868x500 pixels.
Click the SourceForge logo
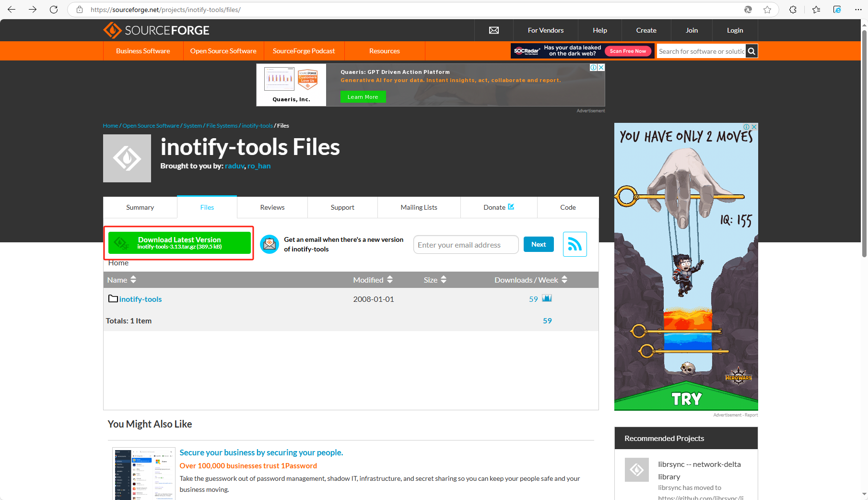pyautogui.click(x=156, y=30)
